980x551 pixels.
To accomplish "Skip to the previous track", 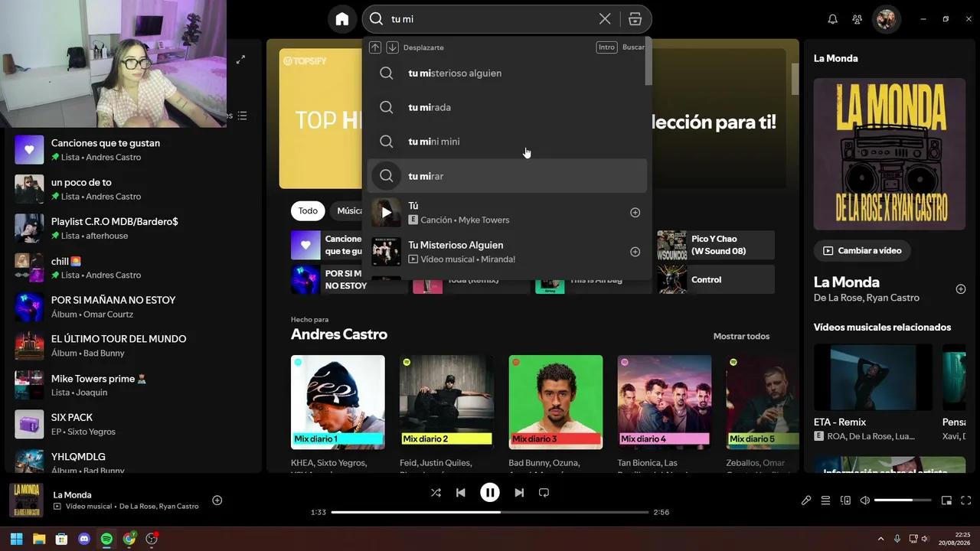I will click(x=461, y=493).
